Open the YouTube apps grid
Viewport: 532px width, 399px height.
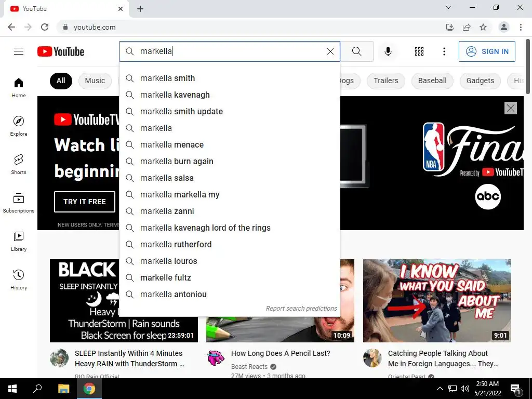[x=419, y=51]
